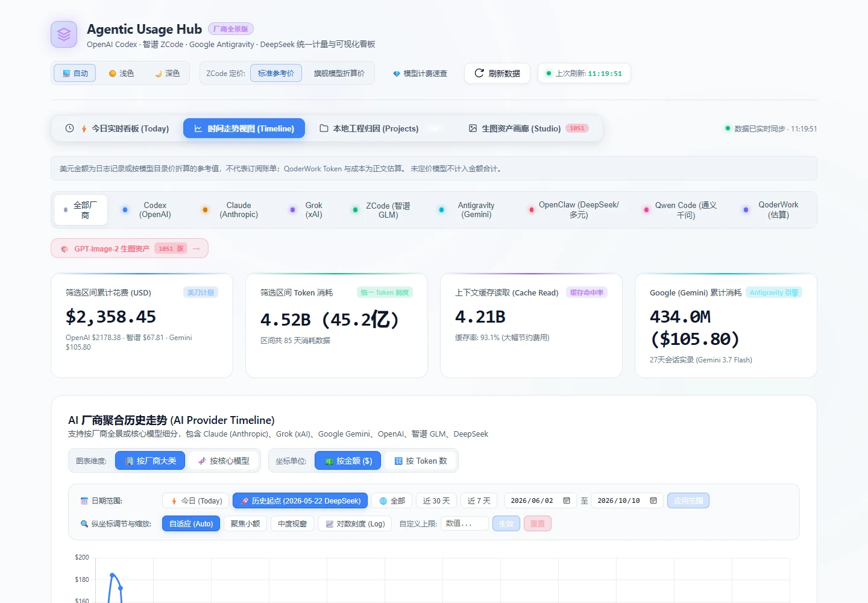The width and height of the screenshot is (868, 603).
Task: Click the Agentic Usage Hub layers logo
Action: (x=64, y=34)
